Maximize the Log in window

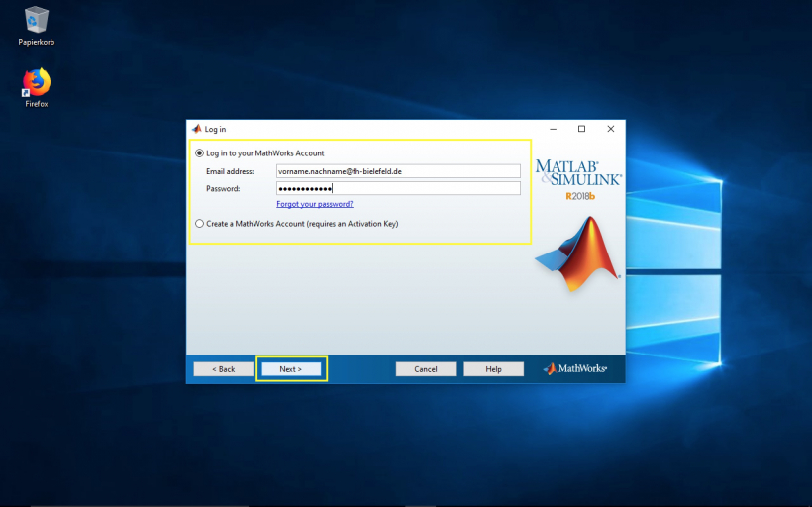[581, 129]
